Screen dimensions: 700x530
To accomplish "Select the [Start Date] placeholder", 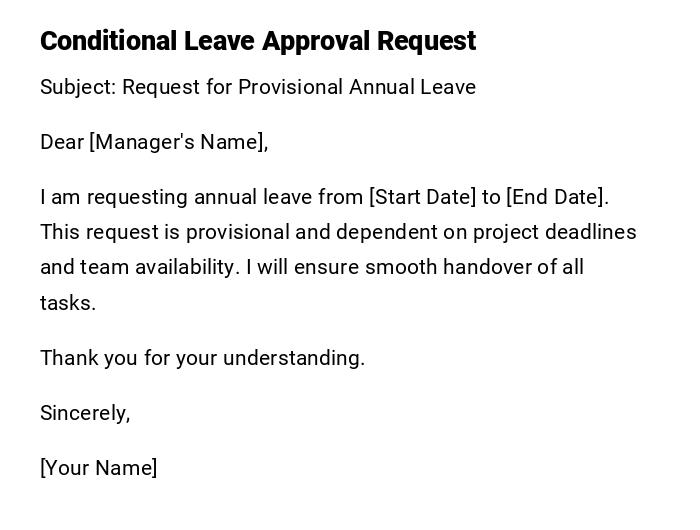I will (x=422, y=197).
